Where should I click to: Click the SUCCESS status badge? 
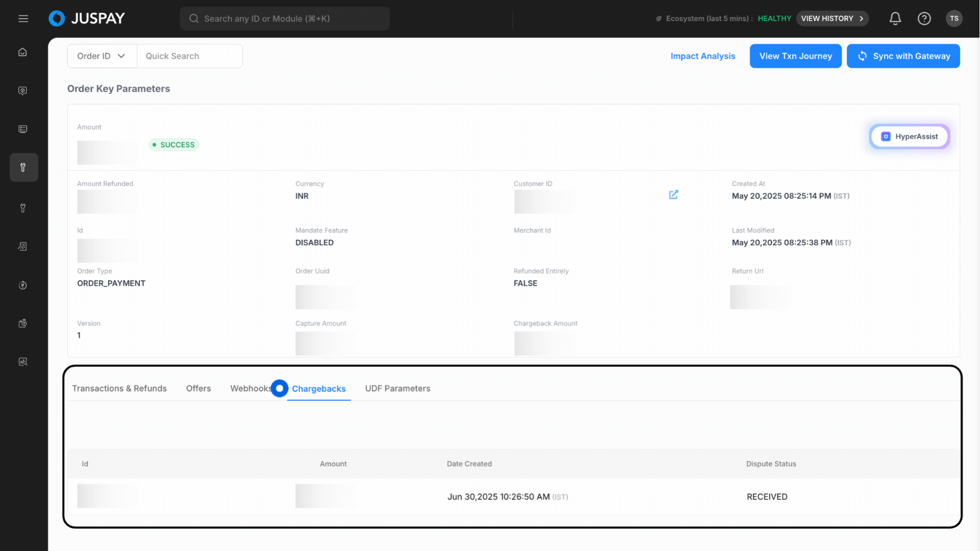[x=174, y=145]
